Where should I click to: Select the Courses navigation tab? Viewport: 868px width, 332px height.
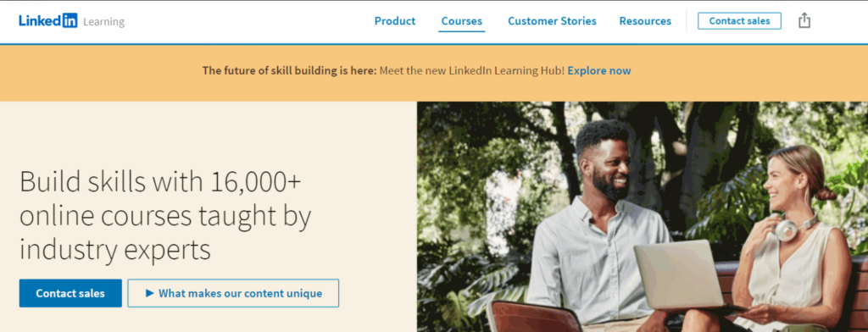click(462, 21)
